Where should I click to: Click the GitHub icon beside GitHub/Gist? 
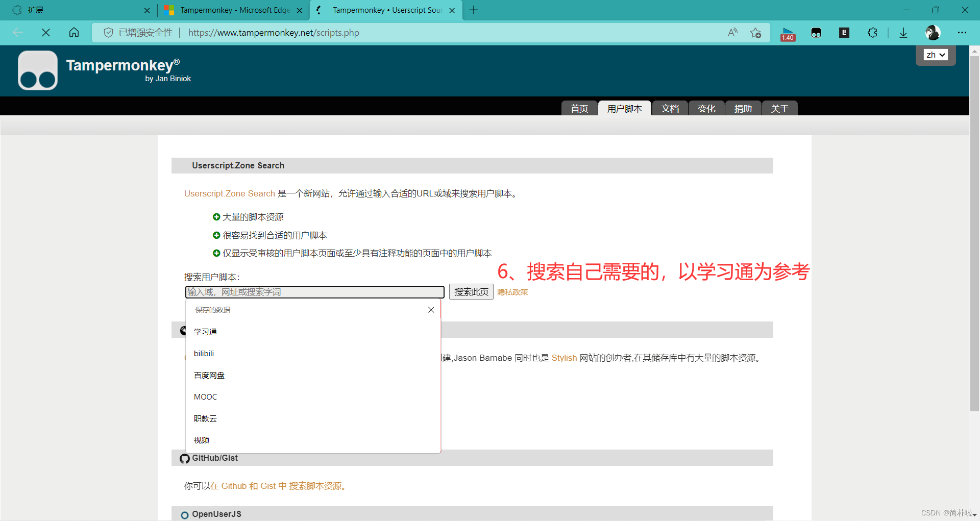pyautogui.click(x=185, y=458)
